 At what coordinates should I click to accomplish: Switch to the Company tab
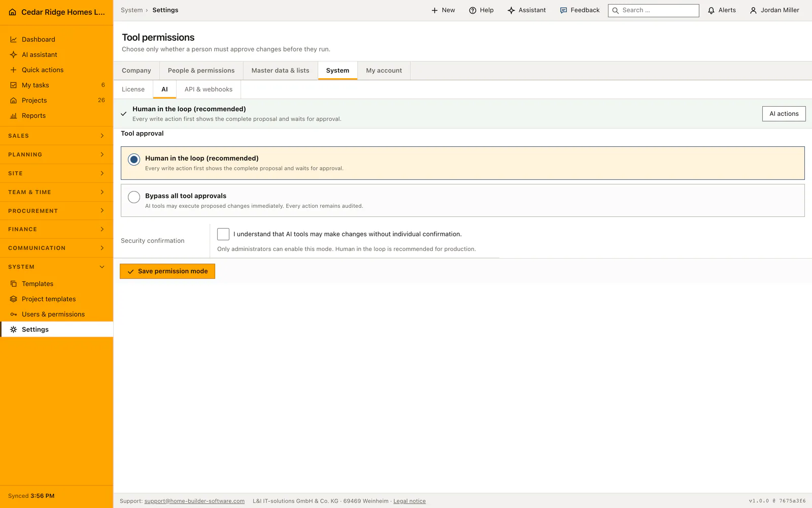click(137, 71)
